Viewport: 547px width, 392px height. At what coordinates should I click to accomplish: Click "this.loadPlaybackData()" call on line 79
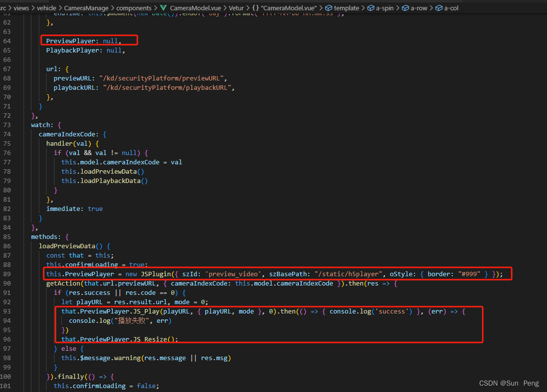pyautogui.click(x=104, y=181)
